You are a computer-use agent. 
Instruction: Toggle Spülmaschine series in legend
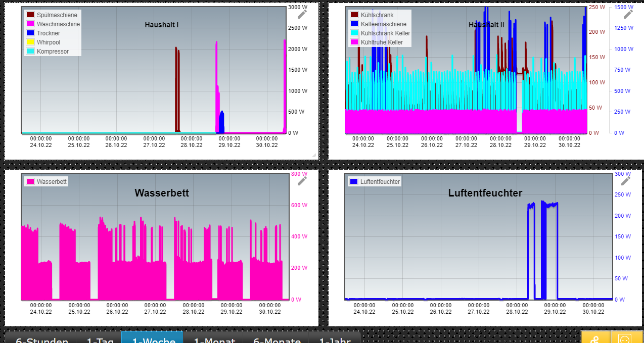click(x=52, y=15)
